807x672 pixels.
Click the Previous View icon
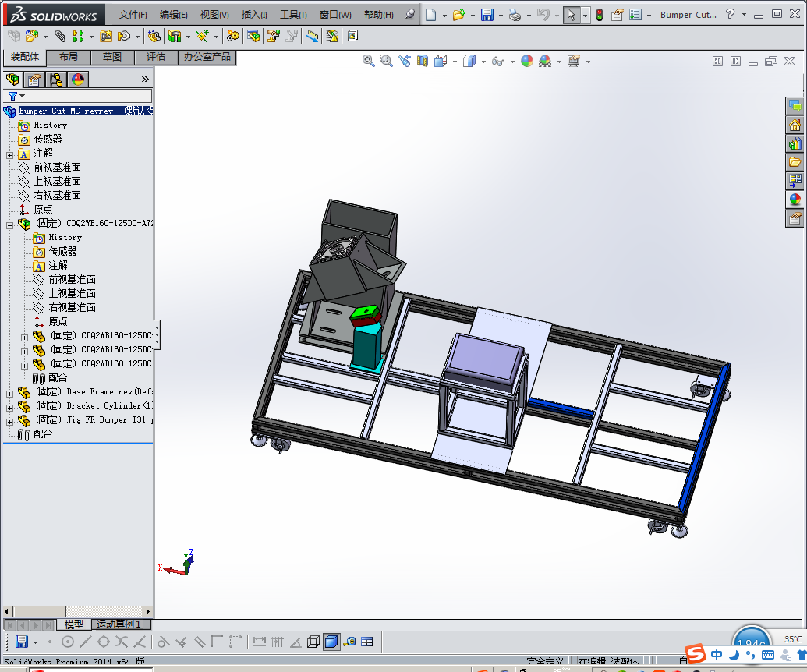coord(405,61)
